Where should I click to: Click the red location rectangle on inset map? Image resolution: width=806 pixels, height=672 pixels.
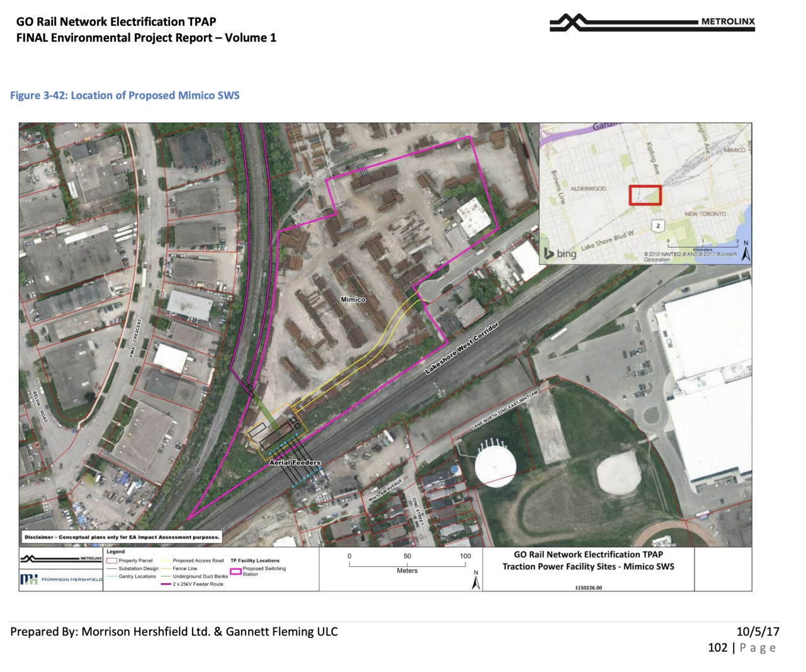coord(645,195)
